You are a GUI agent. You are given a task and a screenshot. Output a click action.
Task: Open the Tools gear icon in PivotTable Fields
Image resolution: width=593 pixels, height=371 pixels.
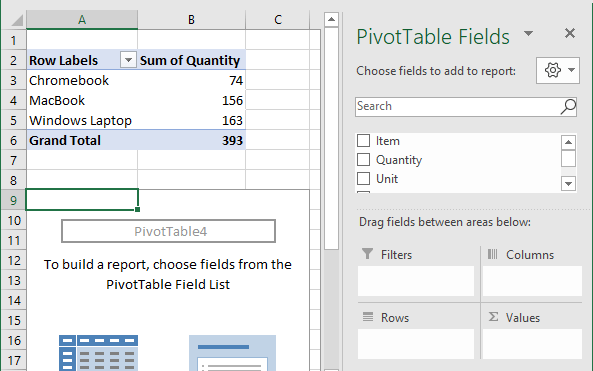pyautogui.click(x=553, y=70)
